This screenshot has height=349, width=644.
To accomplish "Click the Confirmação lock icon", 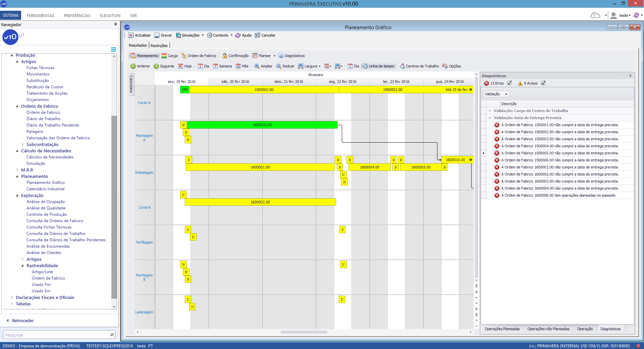I will point(225,56).
